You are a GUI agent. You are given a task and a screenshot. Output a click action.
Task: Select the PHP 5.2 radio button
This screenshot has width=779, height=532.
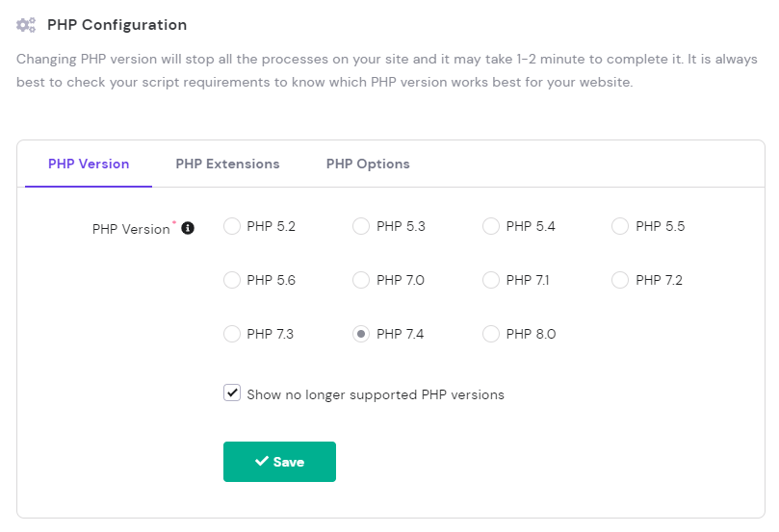(x=232, y=227)
